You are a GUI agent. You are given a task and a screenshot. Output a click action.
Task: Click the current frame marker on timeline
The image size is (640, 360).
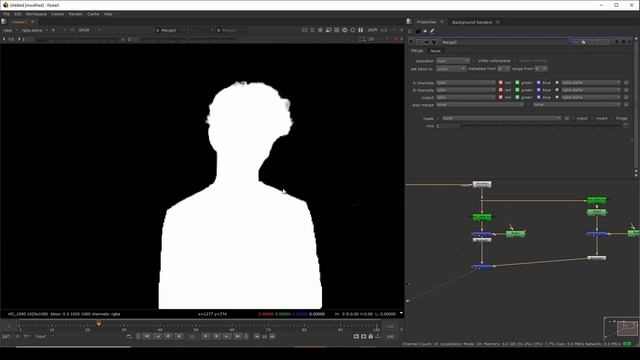click(98, 323)
